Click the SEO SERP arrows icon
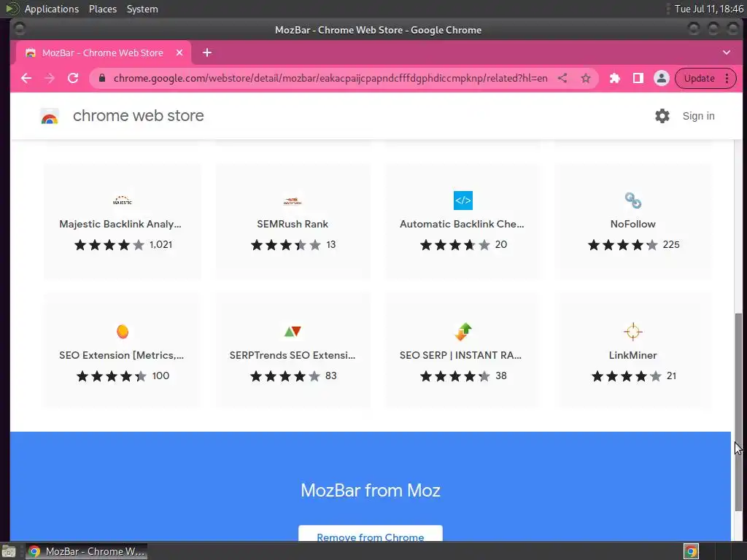The image size is (747, 560). click(x=463, y=332)
